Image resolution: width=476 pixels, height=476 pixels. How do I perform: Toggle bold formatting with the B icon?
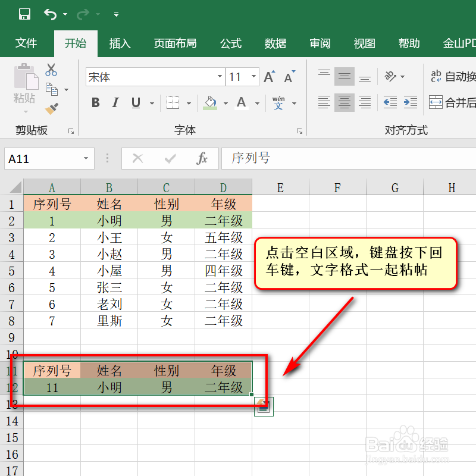tap(95, 102)
